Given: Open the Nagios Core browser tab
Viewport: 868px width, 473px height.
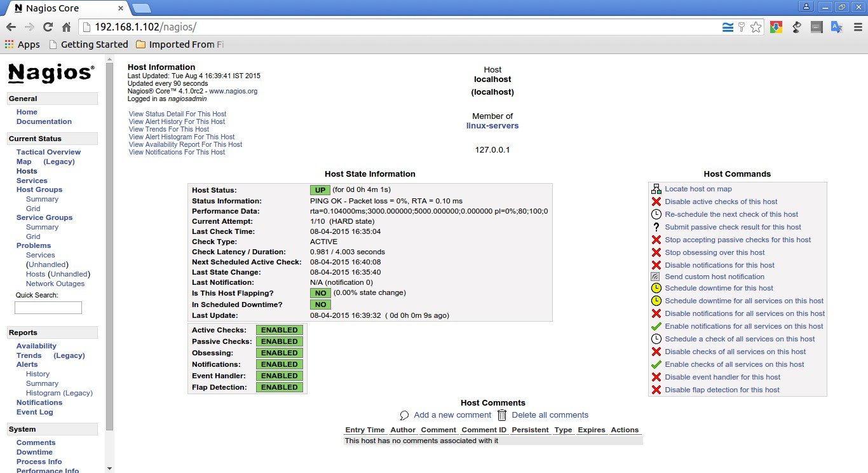Looking at the screenshot, I should [x=66, y=8].
